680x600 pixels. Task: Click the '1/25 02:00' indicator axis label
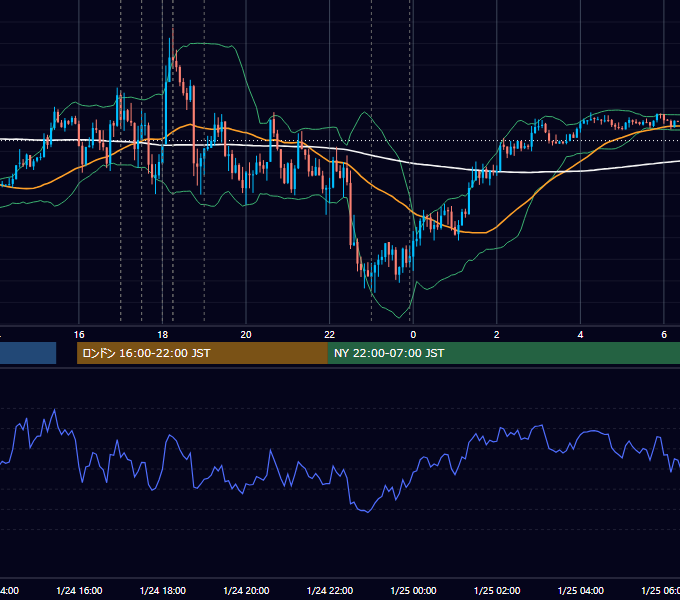(x=497, y=590)
